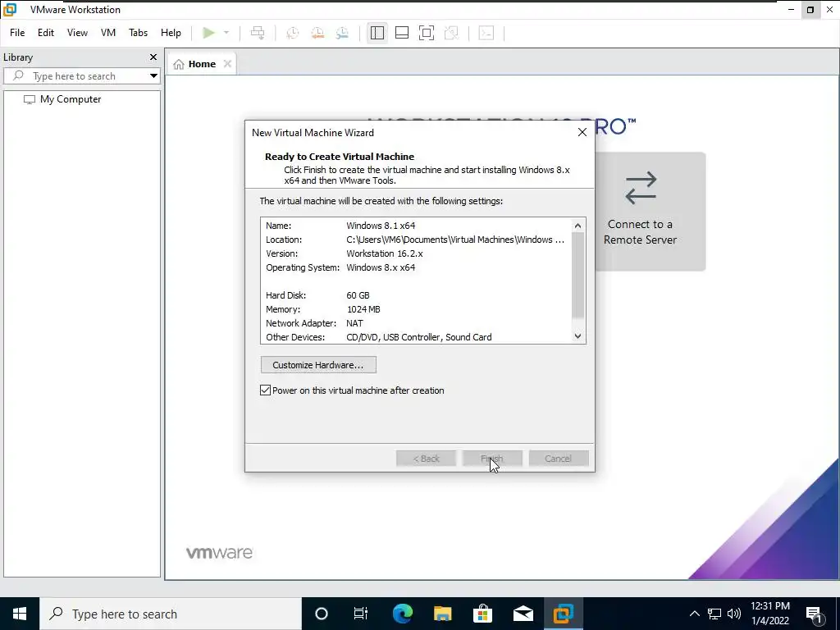Click the Workstation 16.2.x version value
The height and width of the screenshot is (630, 840).
[384, 253]
